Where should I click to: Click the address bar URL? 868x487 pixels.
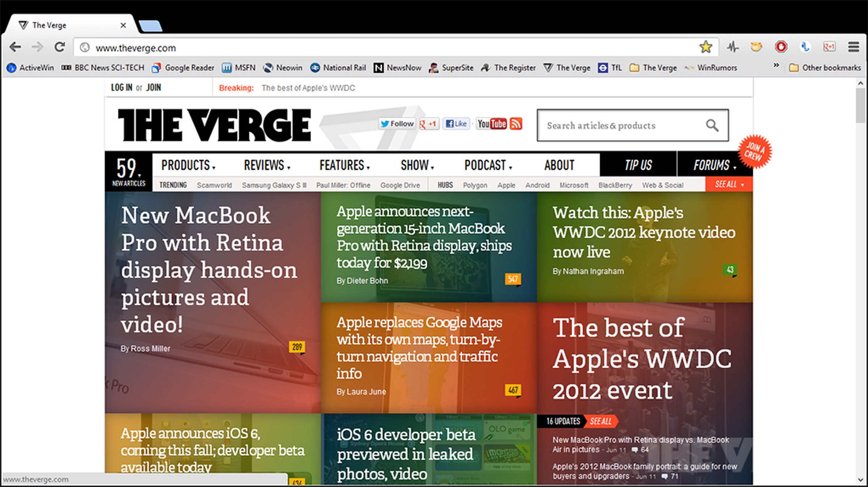[x=136, y=48]
